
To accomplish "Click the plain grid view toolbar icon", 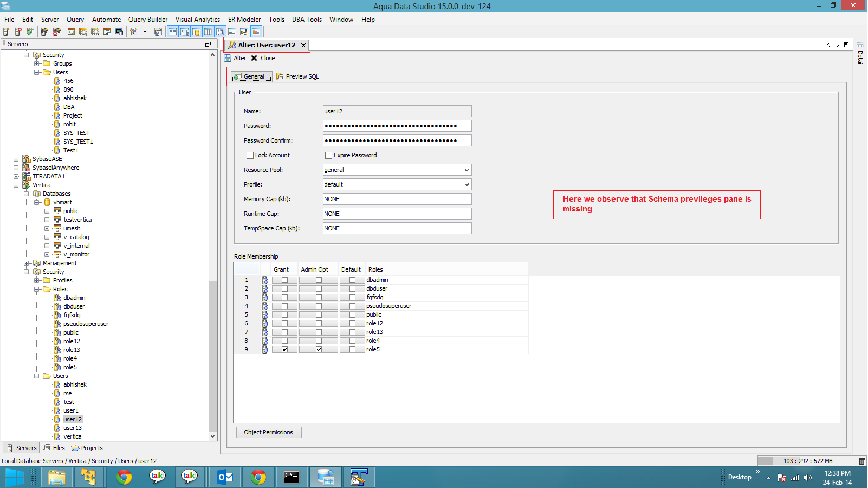I will pyautogui.click(x=208, y=32).
